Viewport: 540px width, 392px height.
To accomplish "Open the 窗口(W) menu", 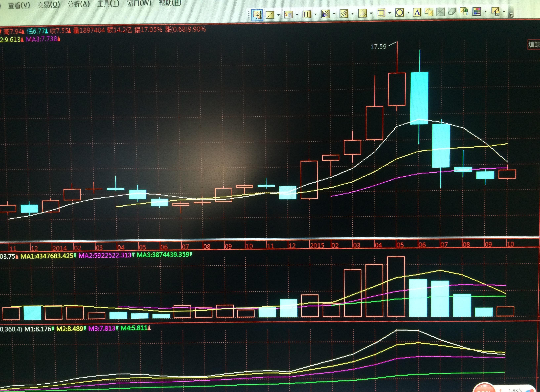I will pyautogui.click(x=139, y=3).
